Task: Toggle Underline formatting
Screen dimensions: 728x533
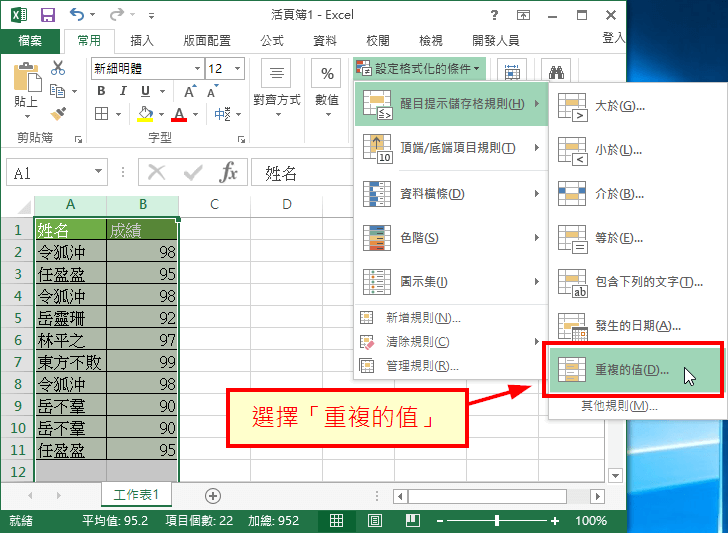Action: point(145,91)
